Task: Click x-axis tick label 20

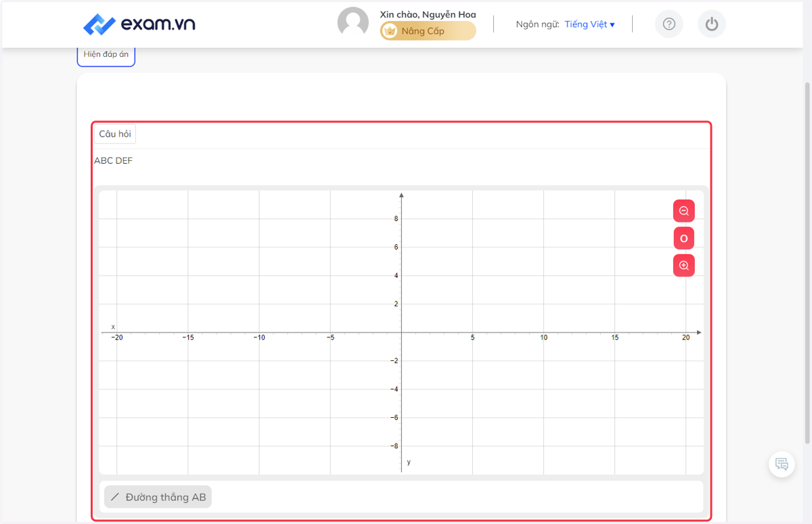Action: 686,337
